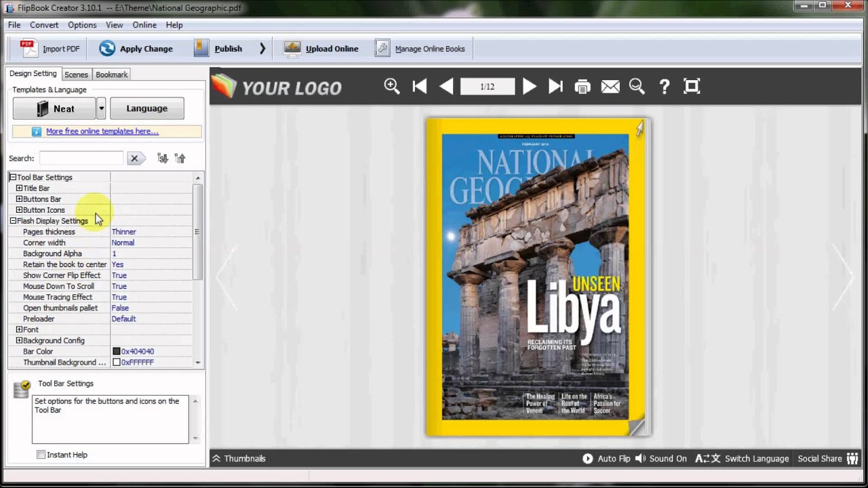Image resolution: width=868 pixels, height=488 pixels.
Task: Collapse the Tool Bar Settings group
Action: [x=12, y=178]
